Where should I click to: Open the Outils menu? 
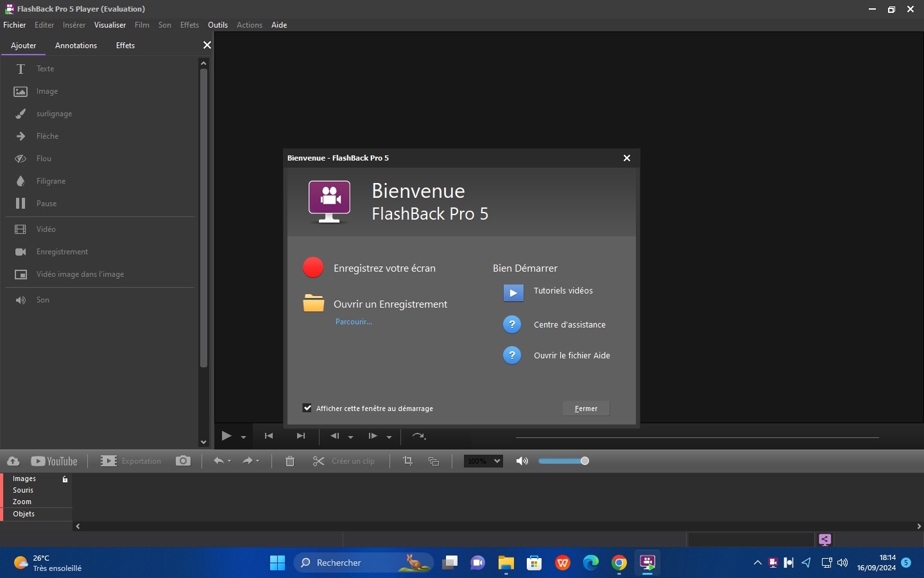click(218, 25)
